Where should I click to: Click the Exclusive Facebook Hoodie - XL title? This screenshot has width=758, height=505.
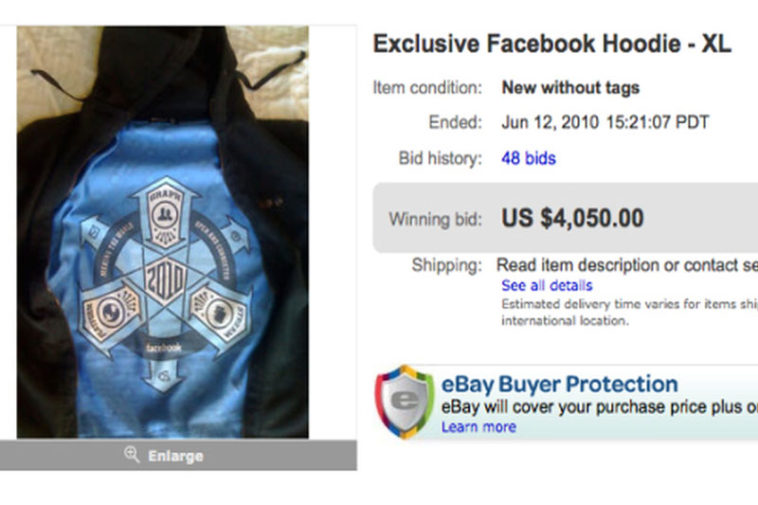(551, 44)
